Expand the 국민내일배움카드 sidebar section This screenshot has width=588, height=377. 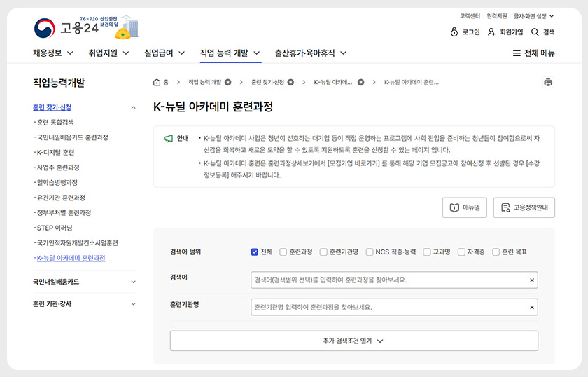click(133, 282)
